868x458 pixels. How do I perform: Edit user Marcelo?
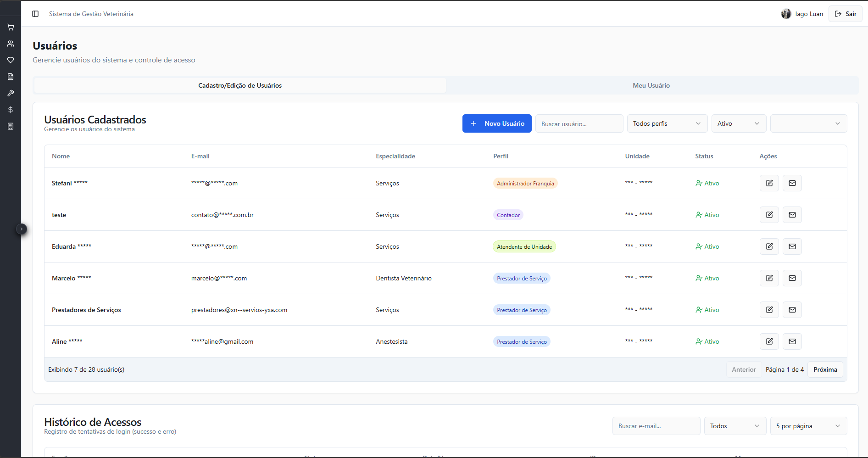tap(769, 278)
